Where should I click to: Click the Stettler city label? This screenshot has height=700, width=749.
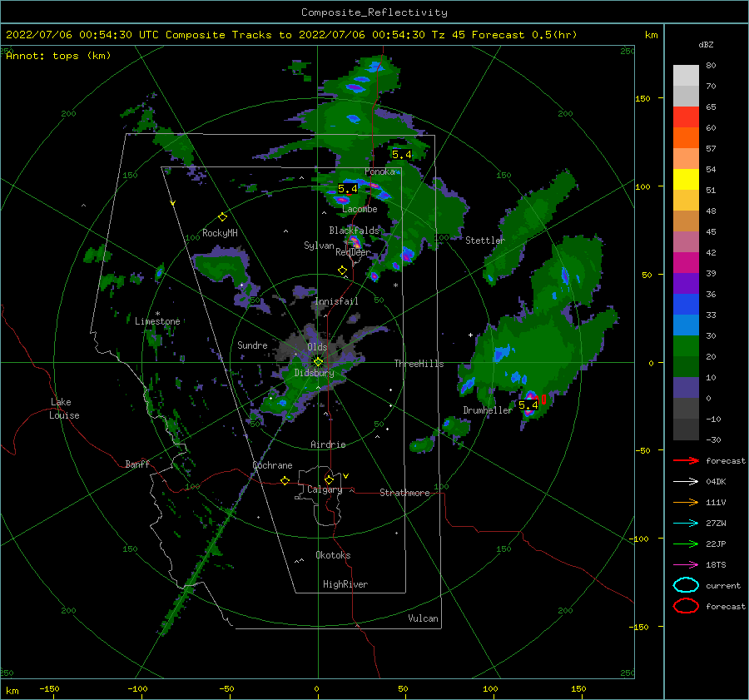click(x=485, y=241)
